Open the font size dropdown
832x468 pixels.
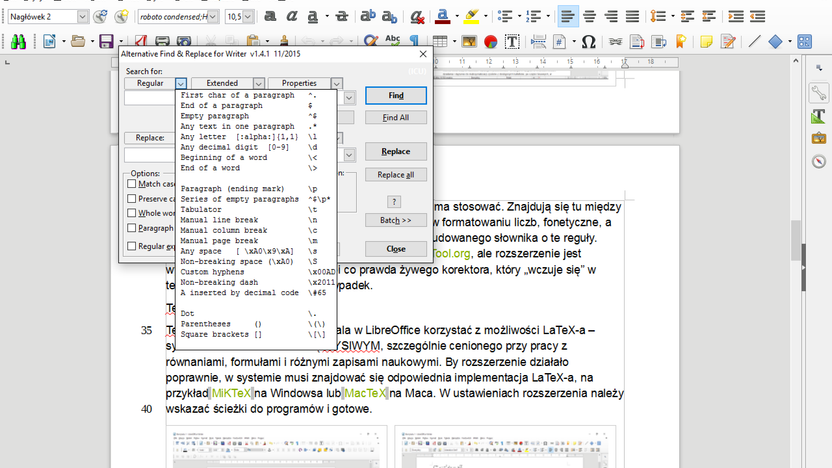(x=248, y=16)
